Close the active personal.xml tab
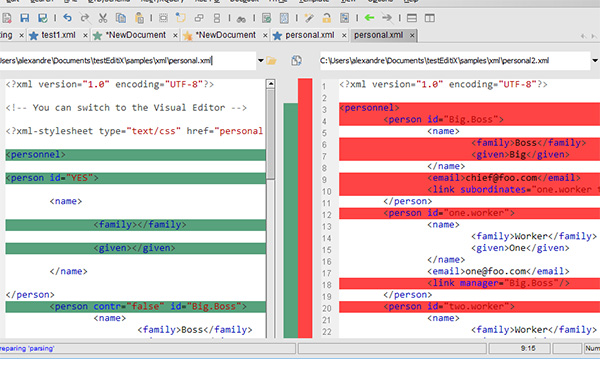This screenshot has height=365, width=600. coord(412,36)
